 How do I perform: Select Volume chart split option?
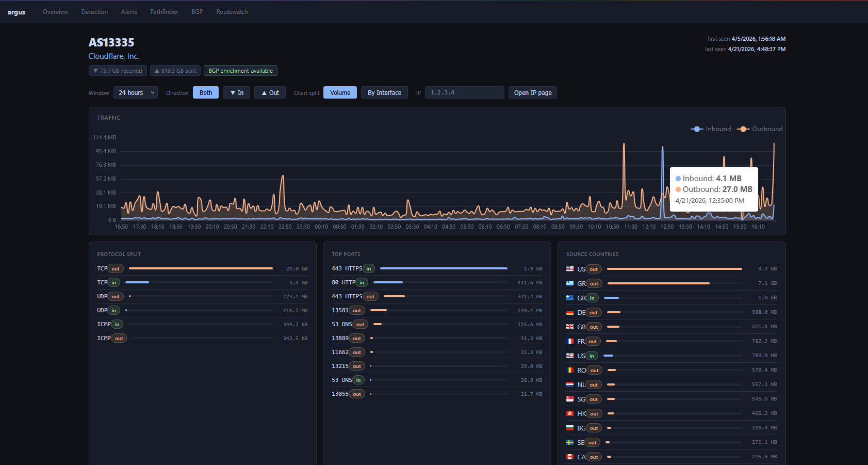[x=340, y=93]
